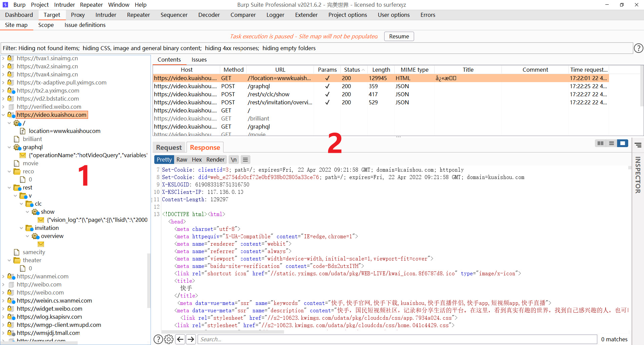Click the search help icon at bottom
This screenshot has height=345, width=644.
pos(158,339)
